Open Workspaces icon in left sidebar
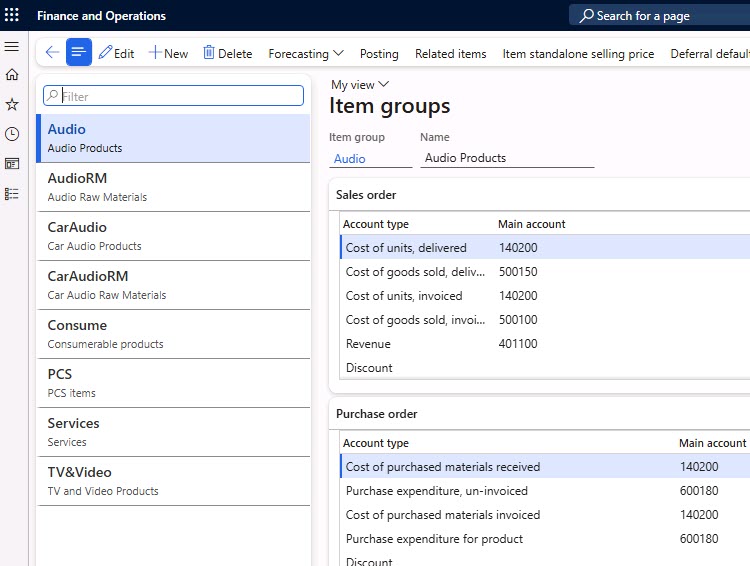 [12, 163]
